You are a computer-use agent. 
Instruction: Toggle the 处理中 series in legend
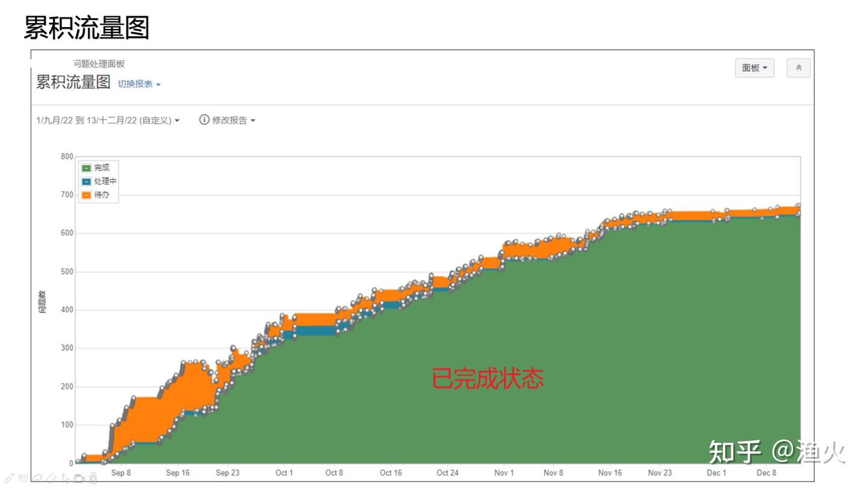tap(86, 181)
